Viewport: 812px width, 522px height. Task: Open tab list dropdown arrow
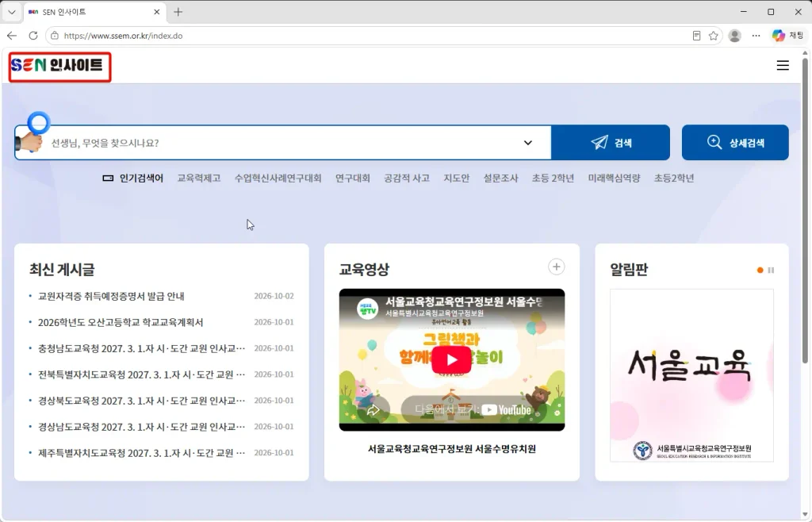point(12,12)
